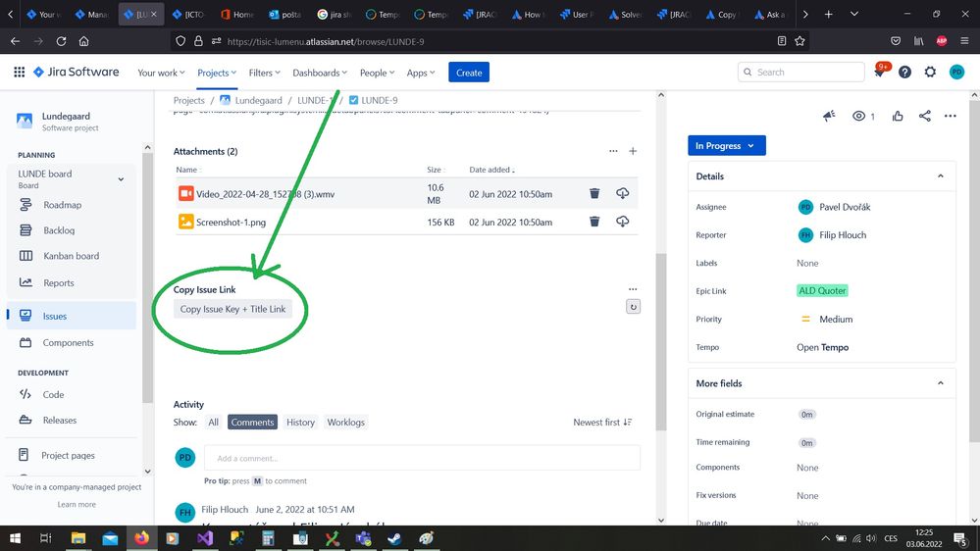Click the Add a comment field

(422, 458)
